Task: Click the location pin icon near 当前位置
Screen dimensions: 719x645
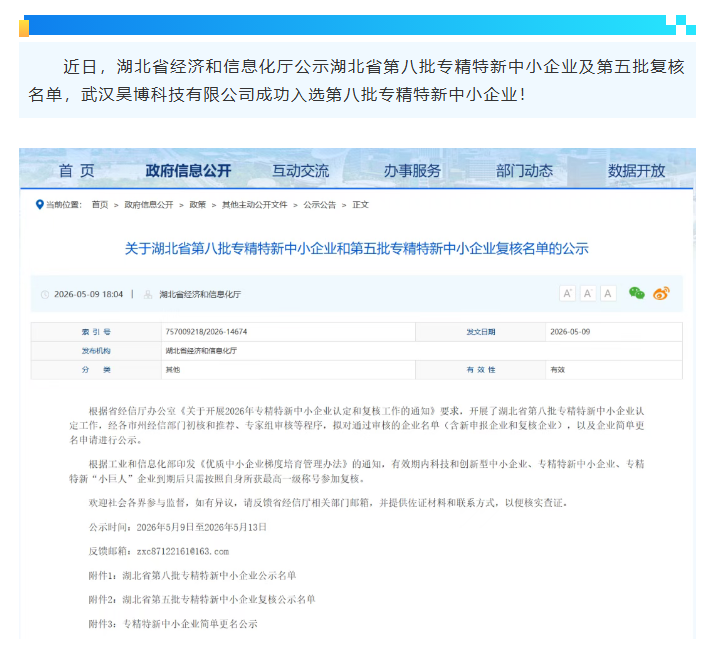Action: click(39, 204)
